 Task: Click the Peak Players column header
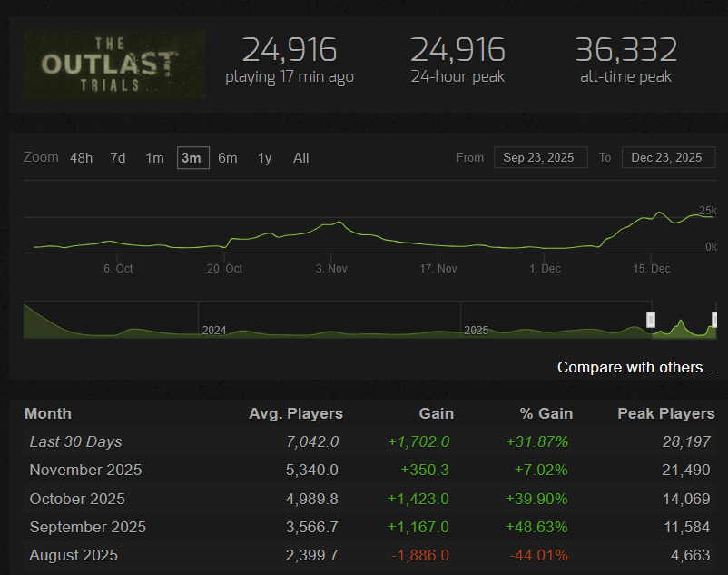(x=665, y=413)
